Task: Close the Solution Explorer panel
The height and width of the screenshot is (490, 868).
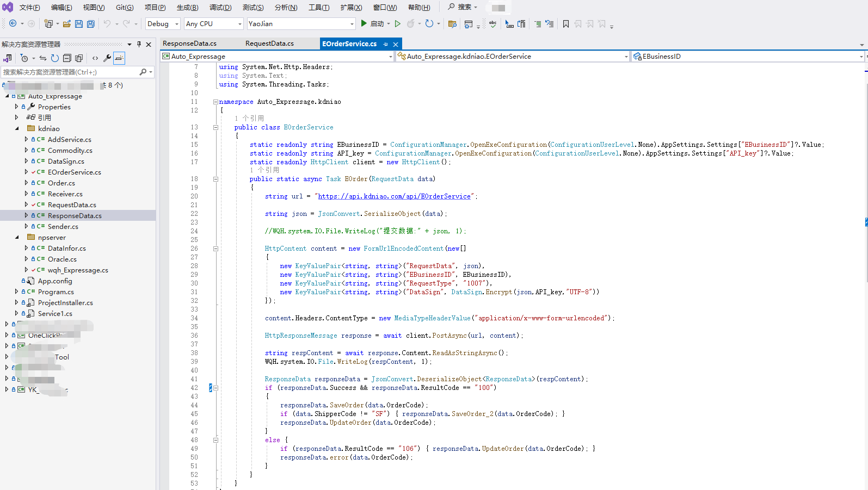Action: click(x=149, y=44)
